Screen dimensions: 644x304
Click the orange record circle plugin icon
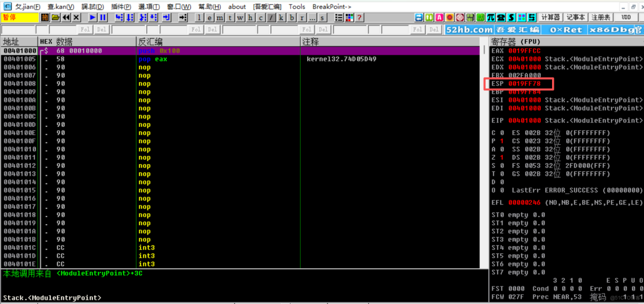450,17
